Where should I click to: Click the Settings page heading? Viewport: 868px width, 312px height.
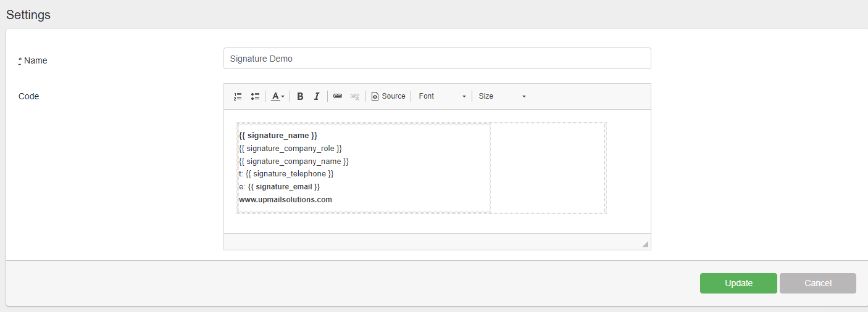tap(28, 15)
